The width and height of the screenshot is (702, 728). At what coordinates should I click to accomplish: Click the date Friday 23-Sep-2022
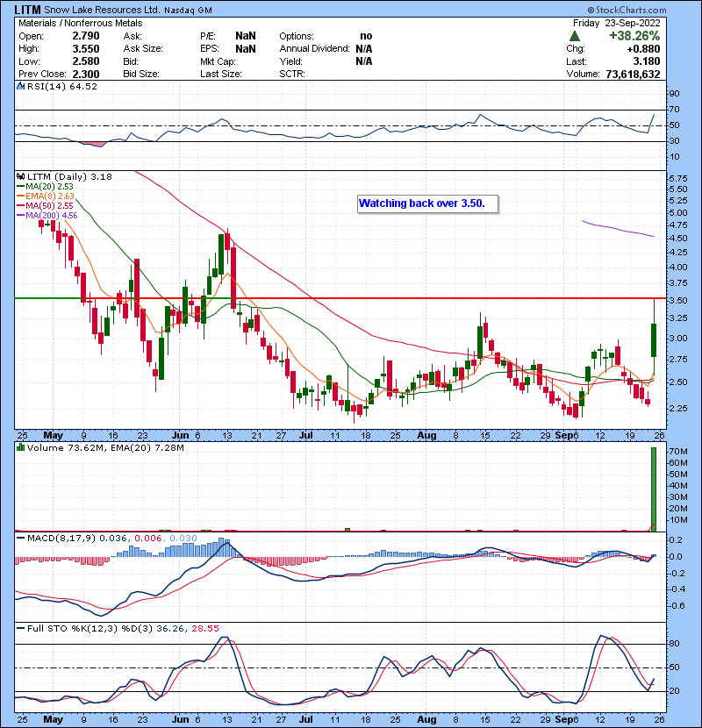pos(616,23)
